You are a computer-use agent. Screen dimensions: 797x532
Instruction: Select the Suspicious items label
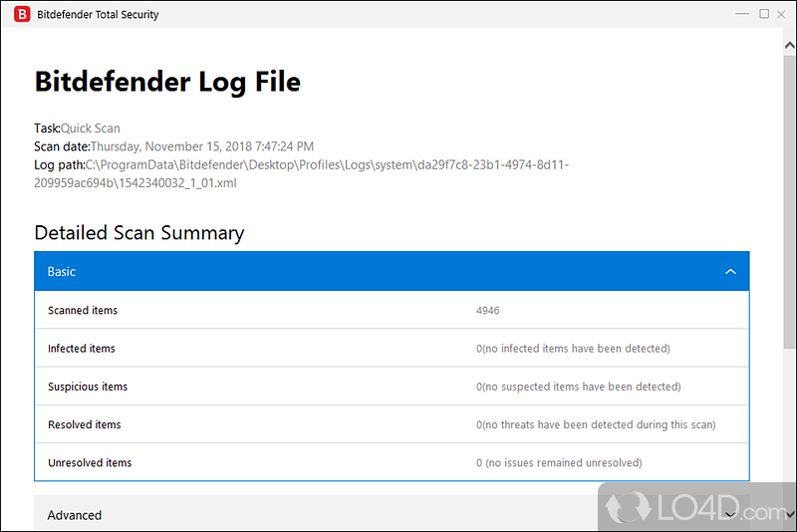[88, 387]
